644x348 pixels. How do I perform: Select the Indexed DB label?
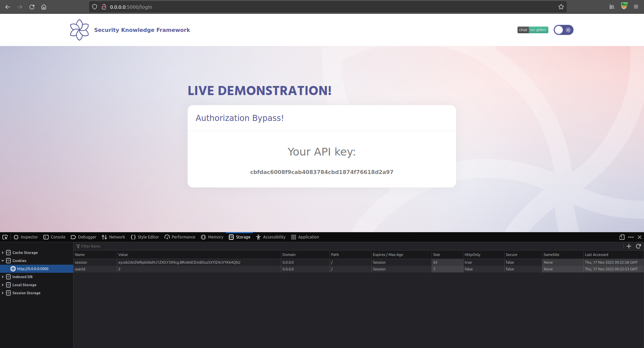click(22, 277)
